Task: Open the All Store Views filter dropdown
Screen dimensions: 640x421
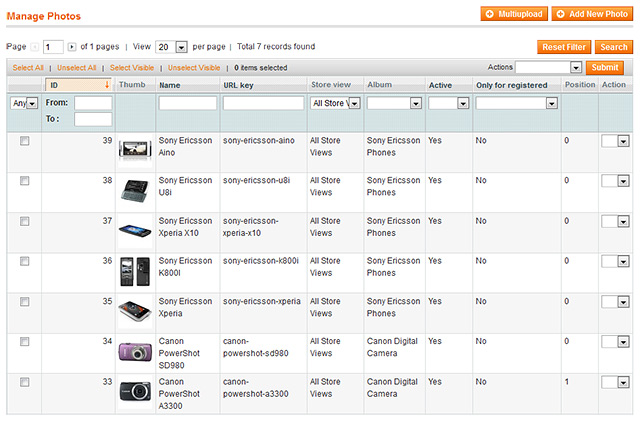Action: click(335, 103)
